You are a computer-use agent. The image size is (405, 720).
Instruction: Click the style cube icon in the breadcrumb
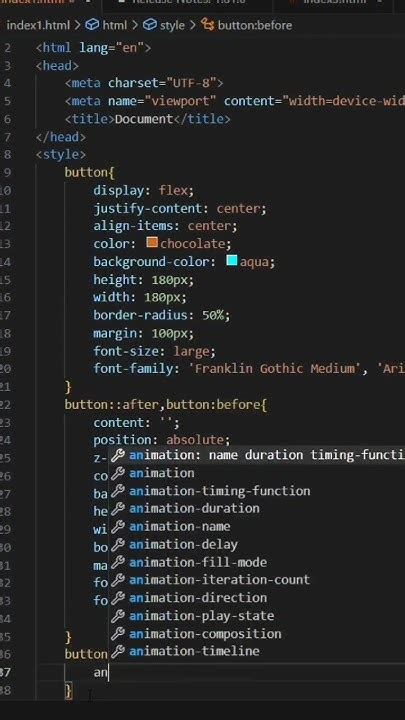[x=150, y=25]
